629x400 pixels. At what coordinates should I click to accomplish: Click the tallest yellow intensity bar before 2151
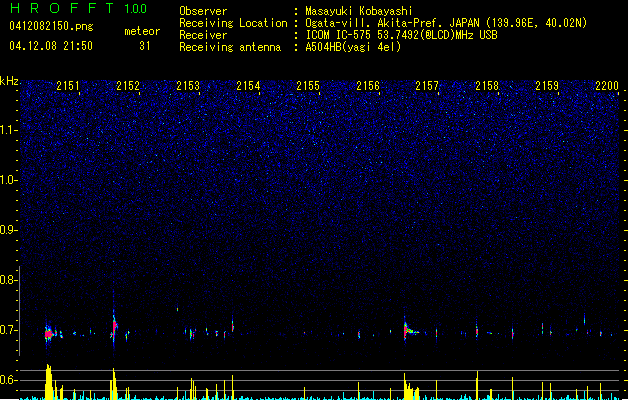tap(49, 381)
